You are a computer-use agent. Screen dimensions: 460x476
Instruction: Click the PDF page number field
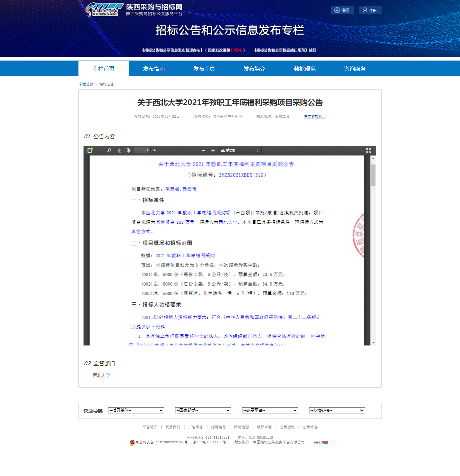142,150
